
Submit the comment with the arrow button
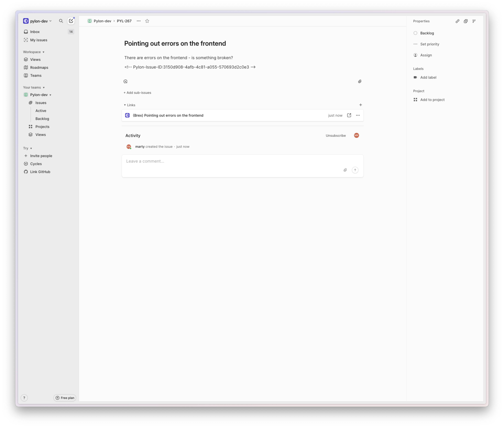click(x=355, y=170)
